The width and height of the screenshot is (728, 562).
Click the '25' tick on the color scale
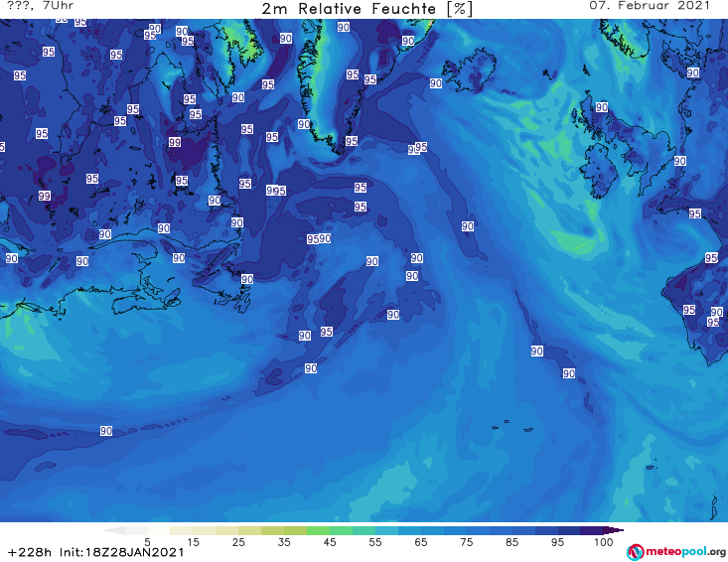[238, 541]
